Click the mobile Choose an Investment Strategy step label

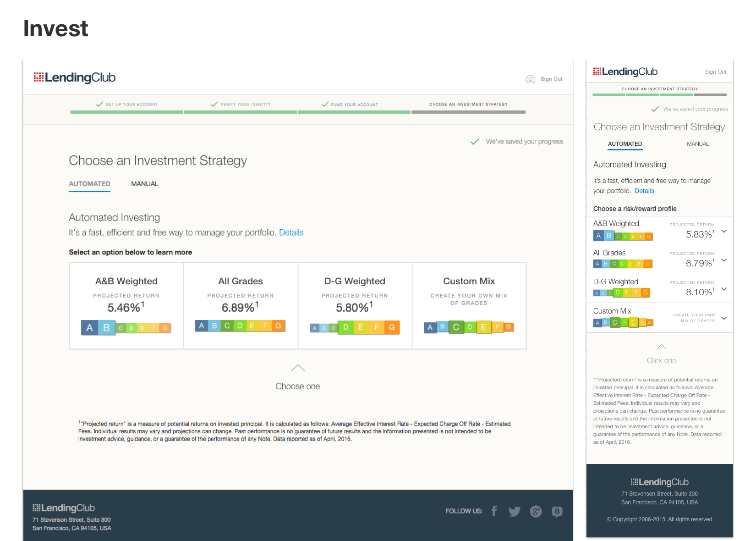click(x=659, y=89)
